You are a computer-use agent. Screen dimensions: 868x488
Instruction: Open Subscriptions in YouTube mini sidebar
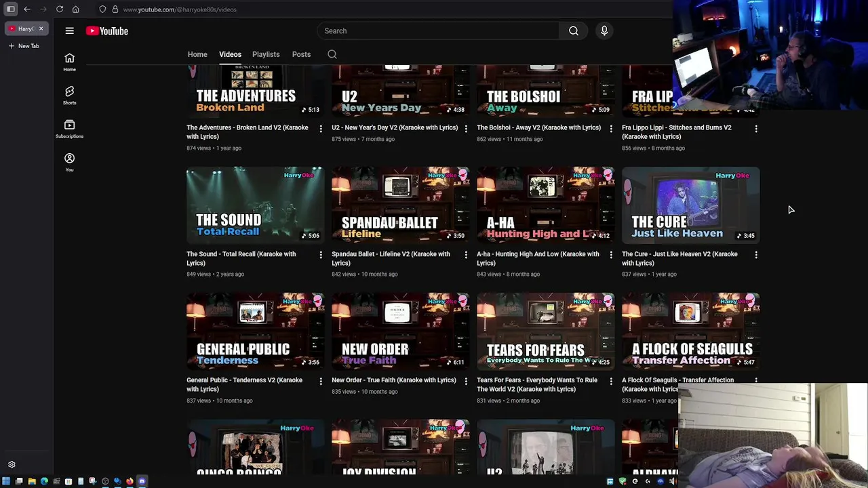click(x=69, y=129)
